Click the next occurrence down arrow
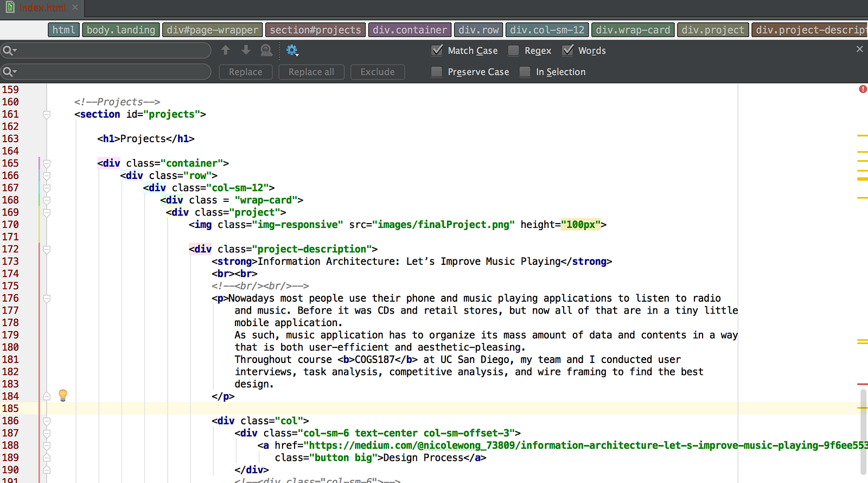Screen dimensions: 868x483 click(x=246, y=50)
